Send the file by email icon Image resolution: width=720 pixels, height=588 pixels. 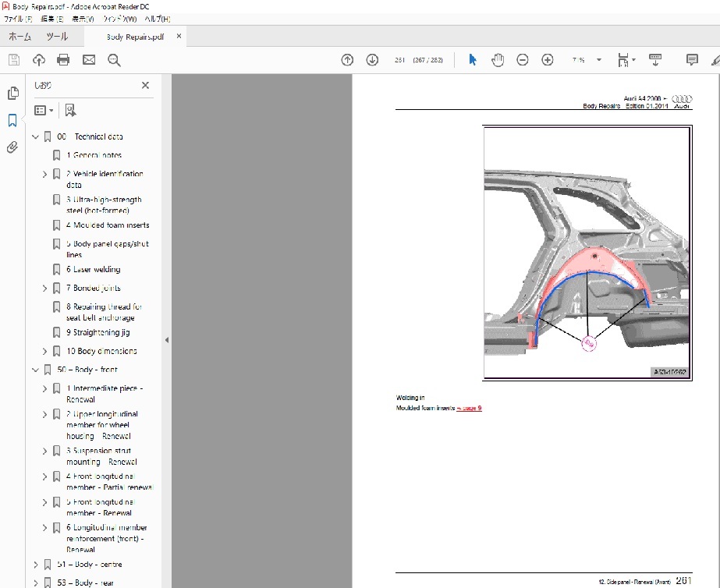tap(89, 60)
